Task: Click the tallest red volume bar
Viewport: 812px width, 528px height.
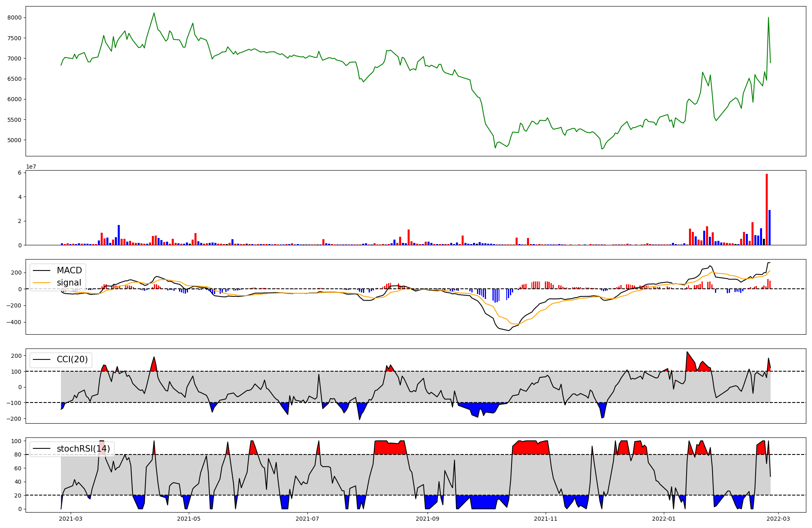Action: click(767, 209)
